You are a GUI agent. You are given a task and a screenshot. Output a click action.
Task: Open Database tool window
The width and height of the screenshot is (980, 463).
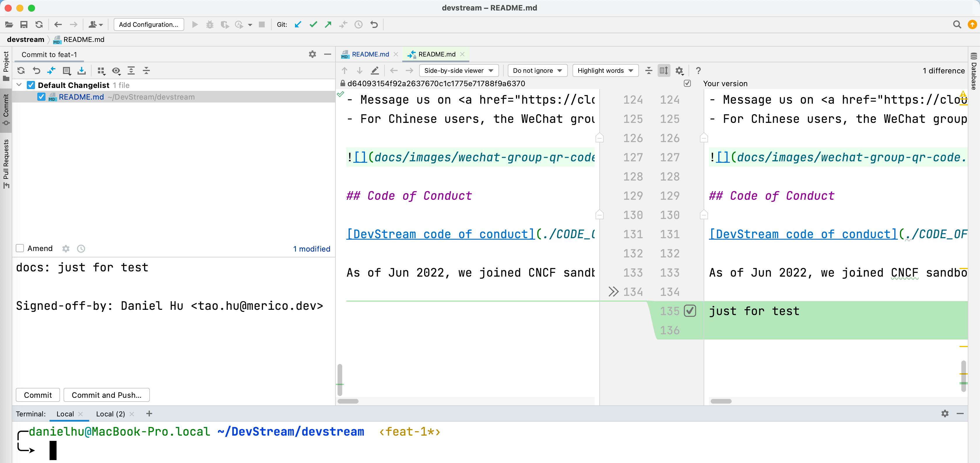click(974, 71)
